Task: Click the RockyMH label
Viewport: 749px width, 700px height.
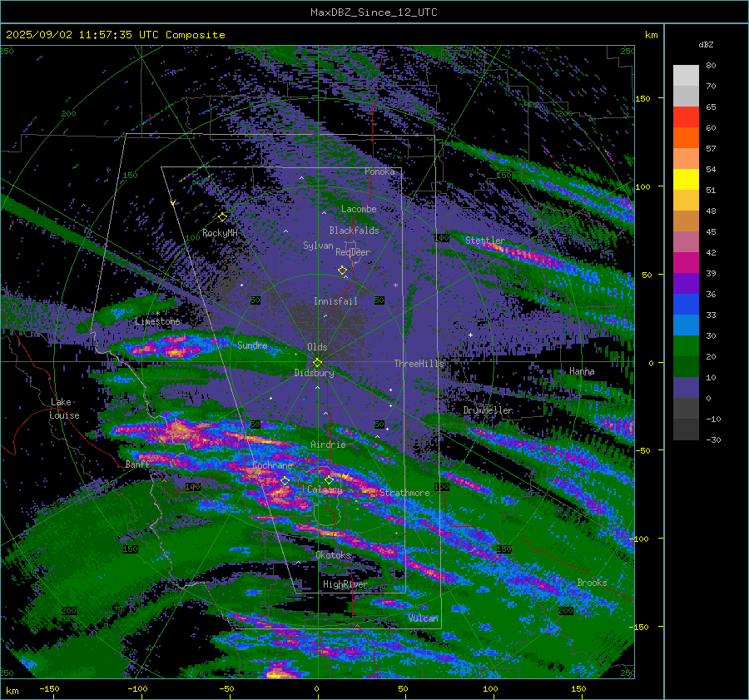Action: (220, 233)
